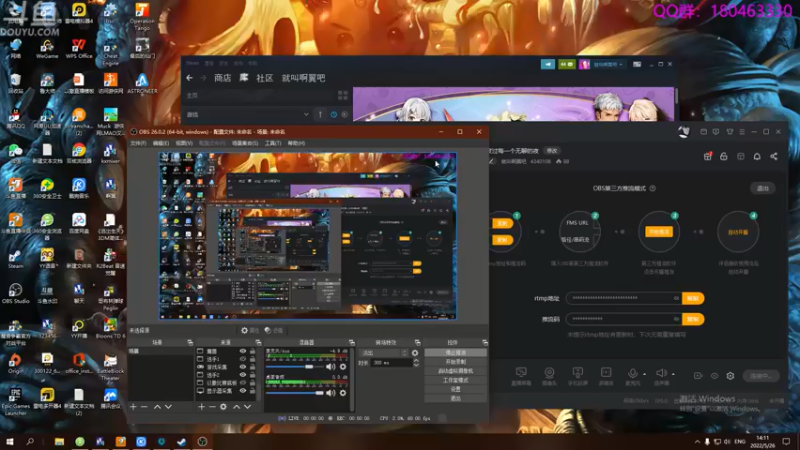Adjust the 麦克风/Aux volume slider
Screen dimensions: 800x450
[295, 367]
